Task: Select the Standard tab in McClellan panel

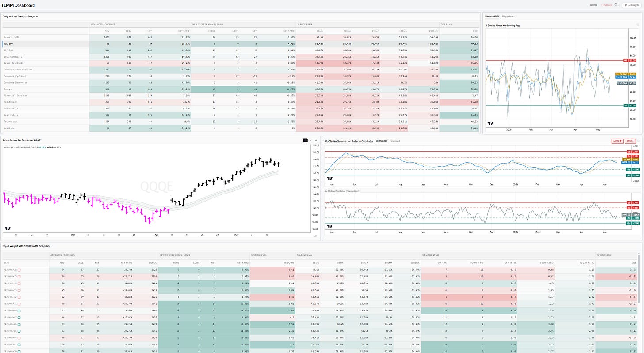Action: click(395, 141)
